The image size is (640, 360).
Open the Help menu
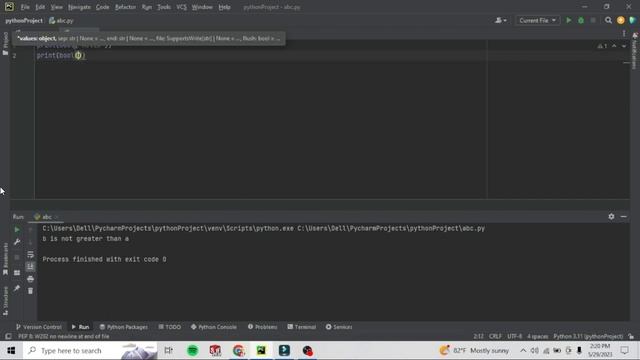(x=224, y=7)
